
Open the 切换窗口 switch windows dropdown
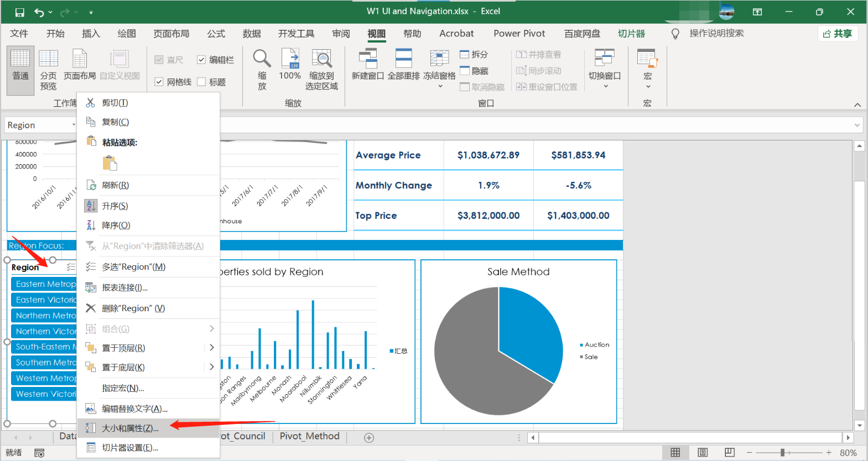click(605, 86)
